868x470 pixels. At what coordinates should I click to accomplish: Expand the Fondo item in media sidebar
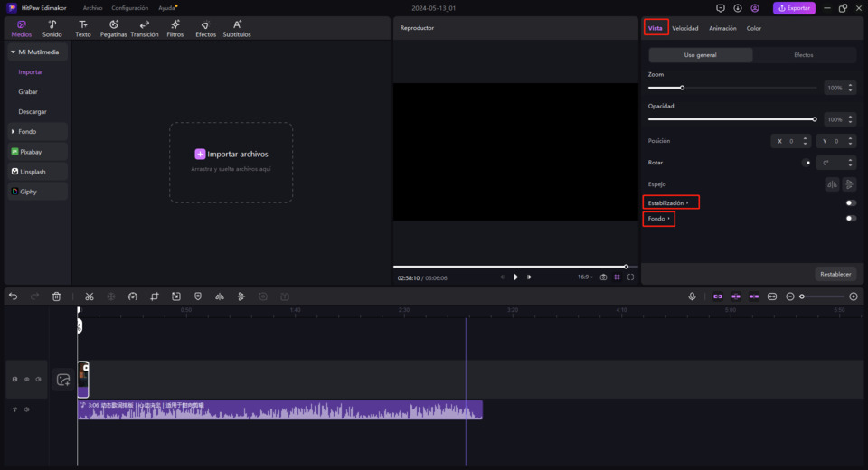click(13, 132)
